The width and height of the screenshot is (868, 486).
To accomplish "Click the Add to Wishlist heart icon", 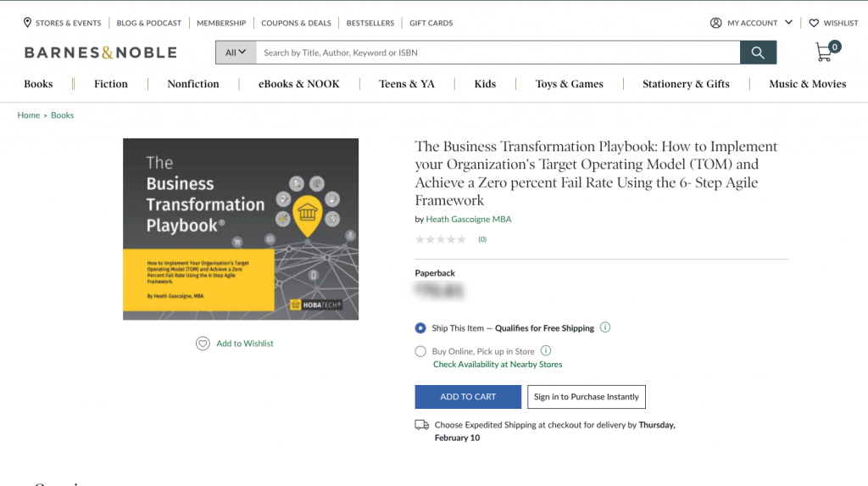I will tap(203, 344).
